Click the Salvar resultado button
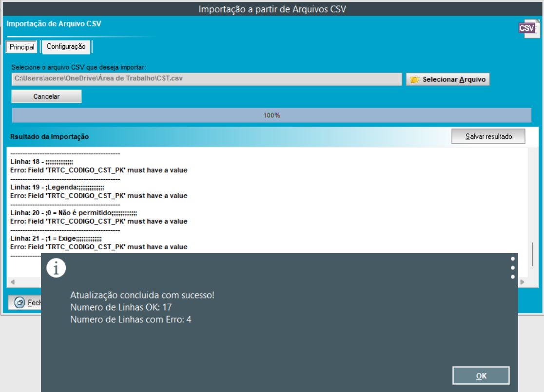This screenshot has width=544, height=392. [488, 137]
